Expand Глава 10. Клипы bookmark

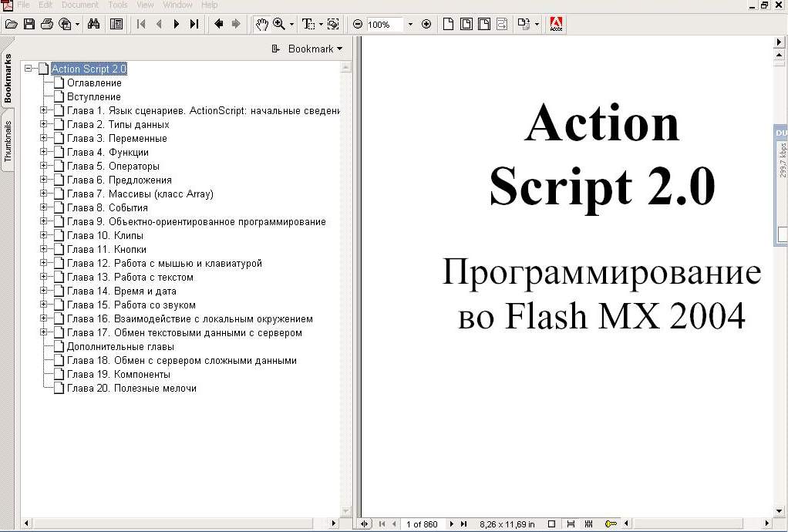pyautogui.click(x=43, y=235)
